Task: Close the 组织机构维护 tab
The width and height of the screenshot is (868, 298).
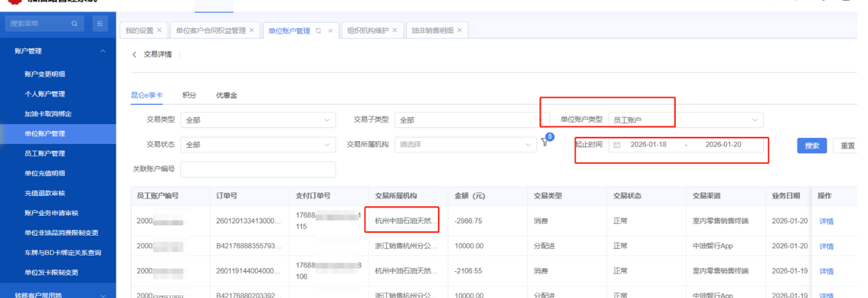Action: [395, 30]
